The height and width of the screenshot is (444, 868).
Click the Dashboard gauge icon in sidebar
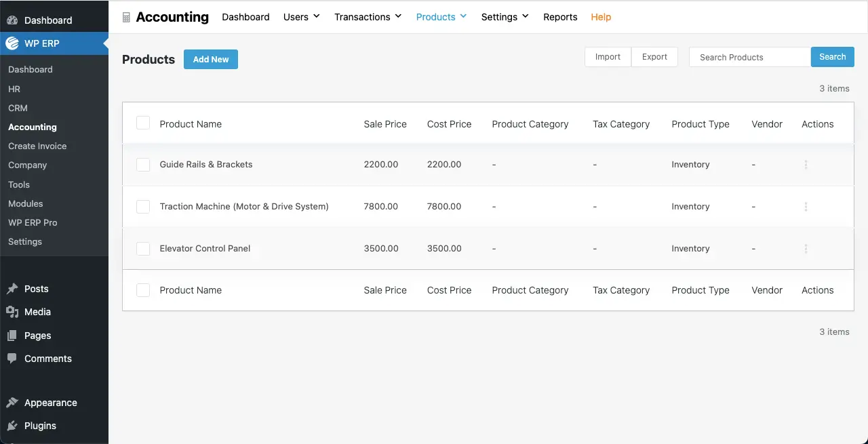click(x=12, y=20)
